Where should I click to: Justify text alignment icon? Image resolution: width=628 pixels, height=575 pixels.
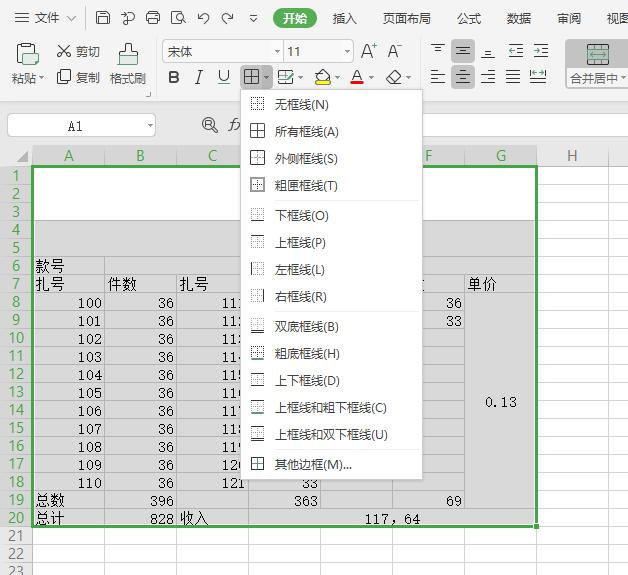(513, 76)
